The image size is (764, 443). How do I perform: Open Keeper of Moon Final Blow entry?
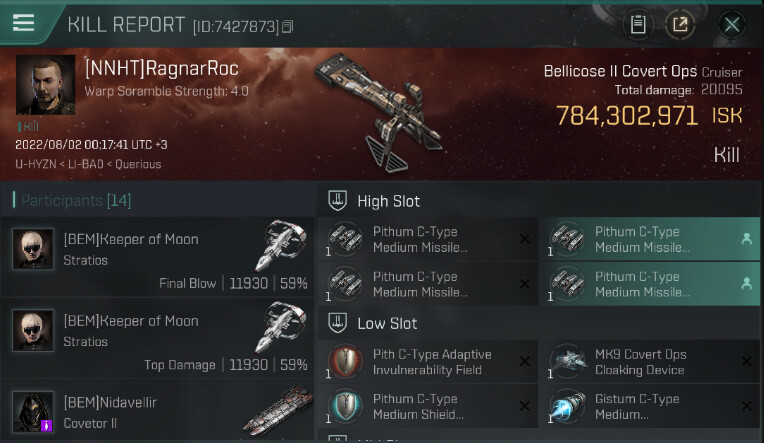point(158,257)
